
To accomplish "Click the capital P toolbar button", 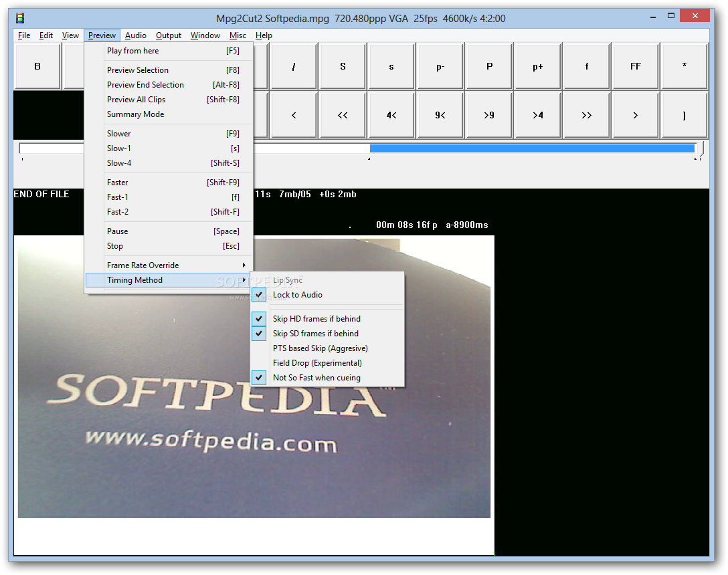I will click(489, 66).
